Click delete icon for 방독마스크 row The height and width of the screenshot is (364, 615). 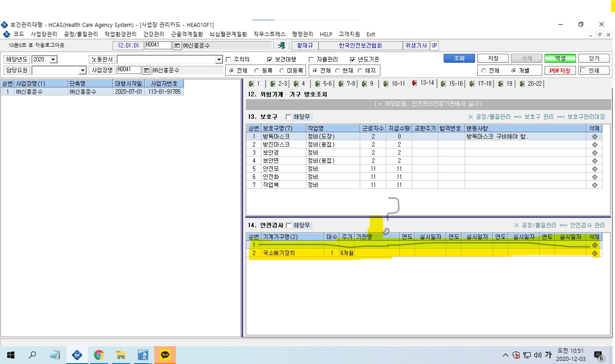pos(595,136)
